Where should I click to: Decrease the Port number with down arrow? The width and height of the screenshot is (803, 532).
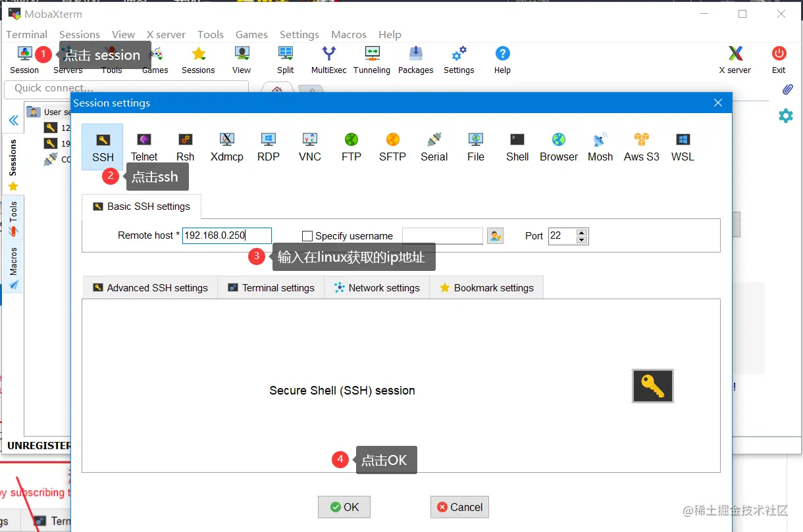(x=581, y=240)
